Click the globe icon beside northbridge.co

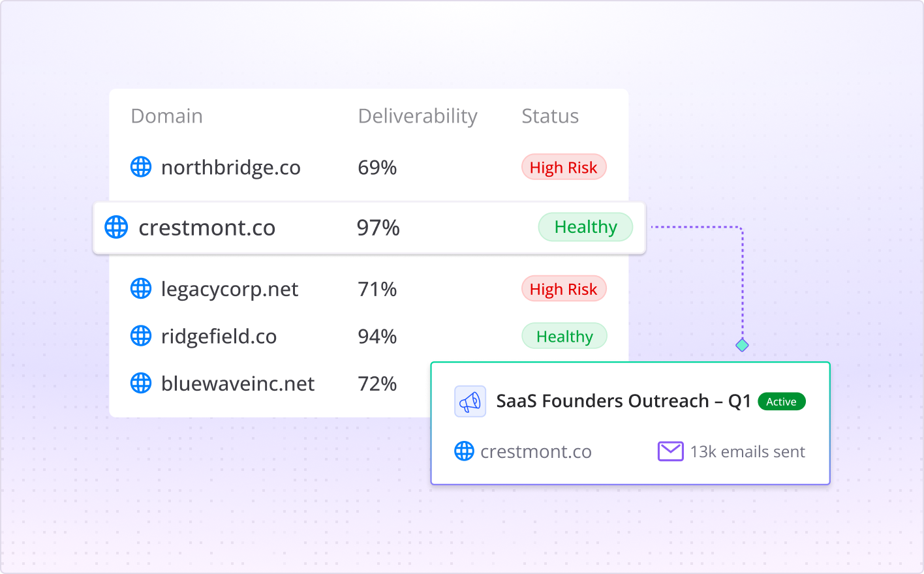pyautogui.click(x=141, y=167)
